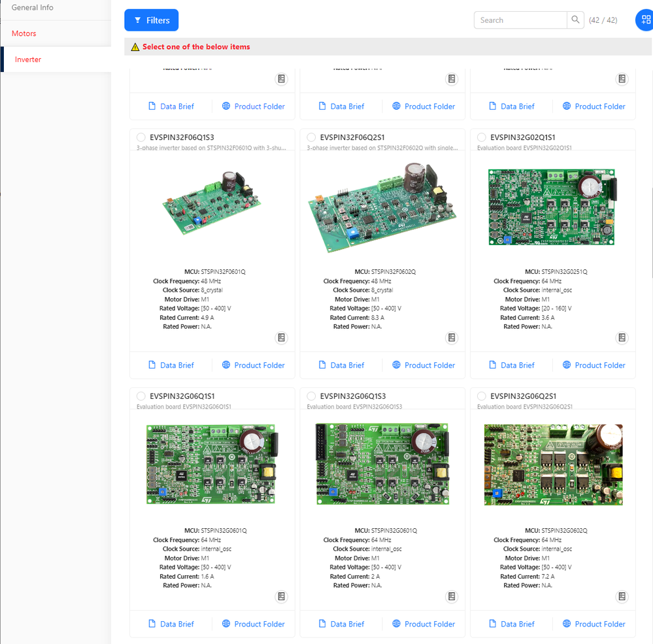Select the EVSPIN32G06Q2S1 radio button
This screenshot has height=644, width=653.
coord(482,396)
